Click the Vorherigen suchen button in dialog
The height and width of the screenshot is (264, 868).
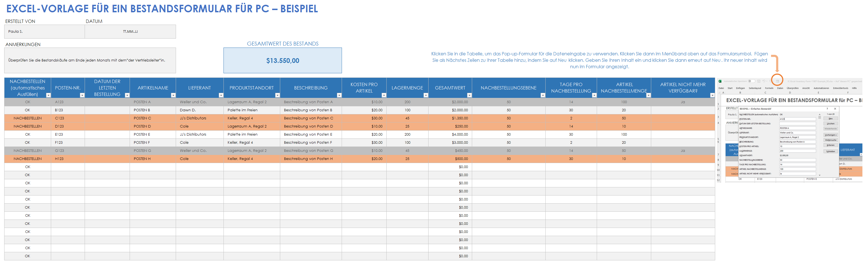831,135
